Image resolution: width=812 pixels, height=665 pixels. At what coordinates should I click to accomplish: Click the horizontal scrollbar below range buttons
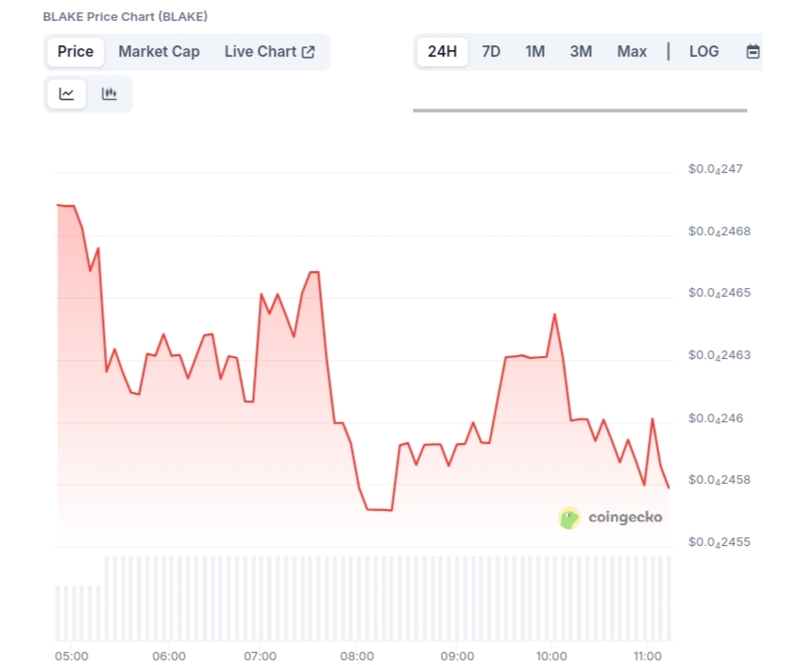coord(580,111)
